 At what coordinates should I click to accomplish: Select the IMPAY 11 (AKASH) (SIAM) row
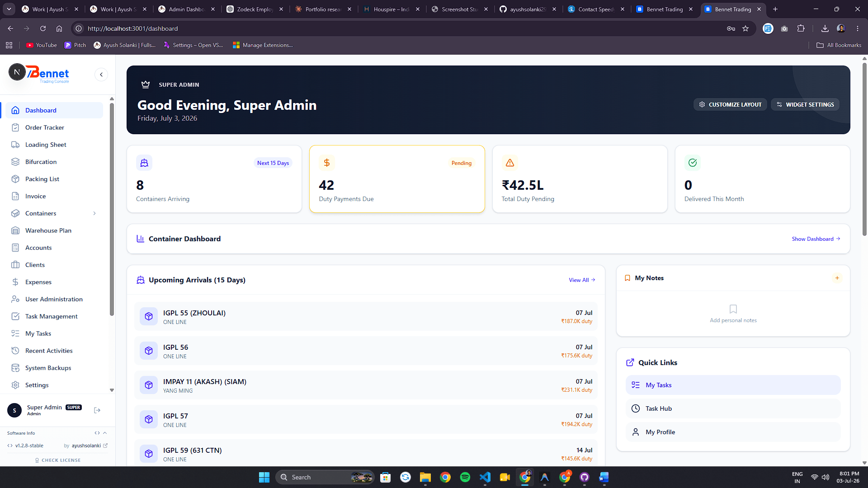click(366, 385)
